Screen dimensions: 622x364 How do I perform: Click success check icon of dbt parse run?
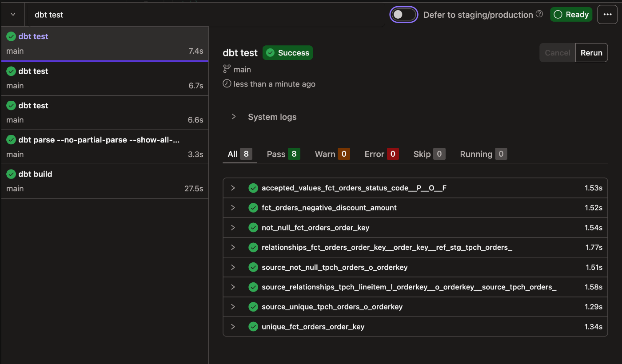[x=11, y=140]
